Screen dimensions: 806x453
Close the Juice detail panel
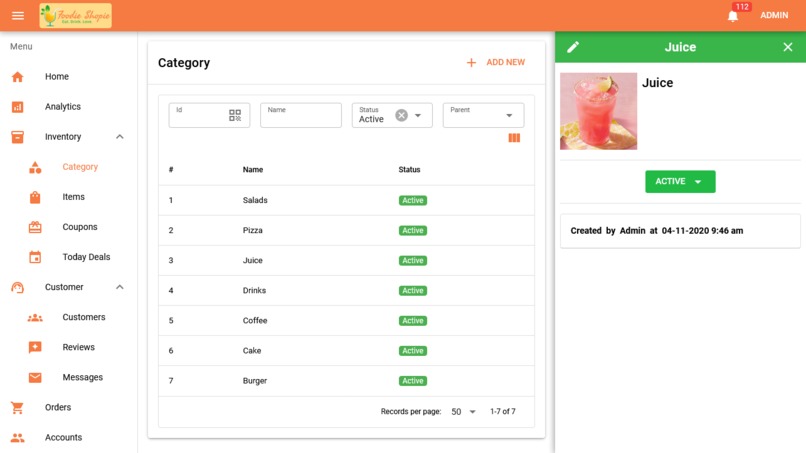(787, 47)
